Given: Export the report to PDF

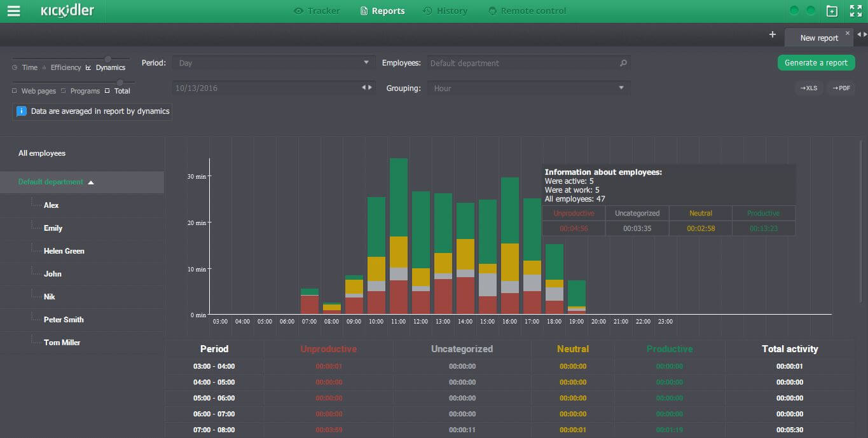Looking at the screenshot, I should [x=841, y=88].
